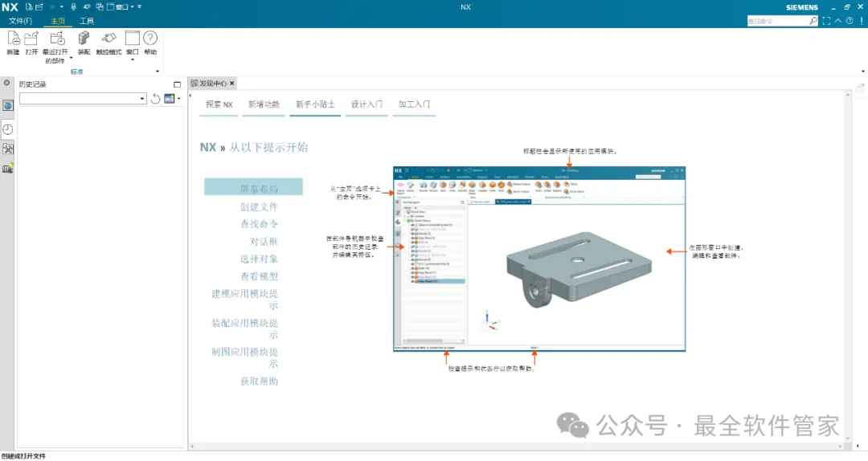Collapse the ribbon with the caret icon
Screen dimensions: 868x461
click(x=838, y=20)
